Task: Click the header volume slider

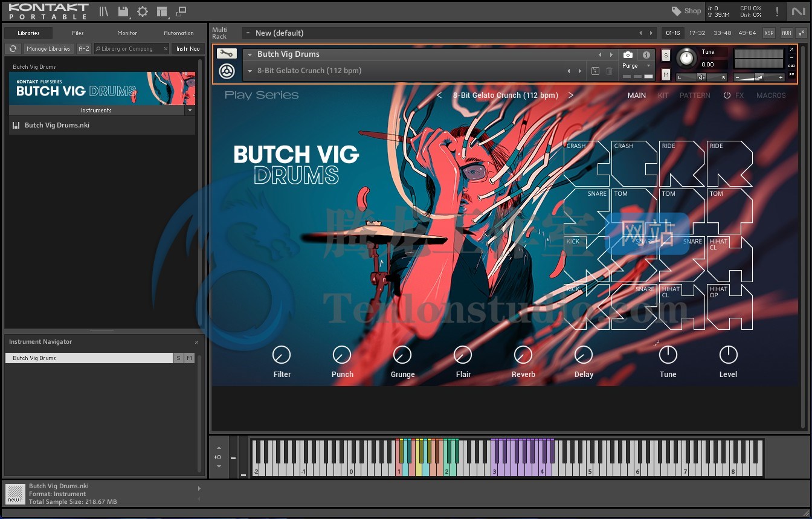Action: click(x=759, y=77)
